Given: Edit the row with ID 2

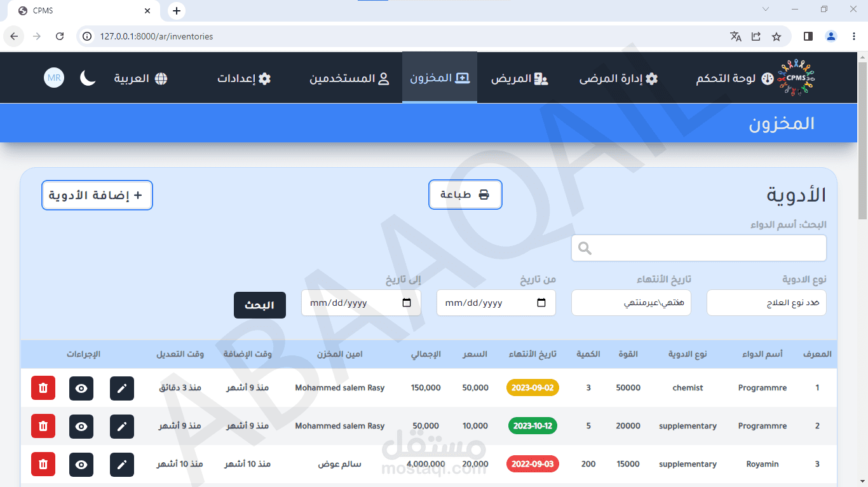Looking at the screenshot, I should pos(122,426).
